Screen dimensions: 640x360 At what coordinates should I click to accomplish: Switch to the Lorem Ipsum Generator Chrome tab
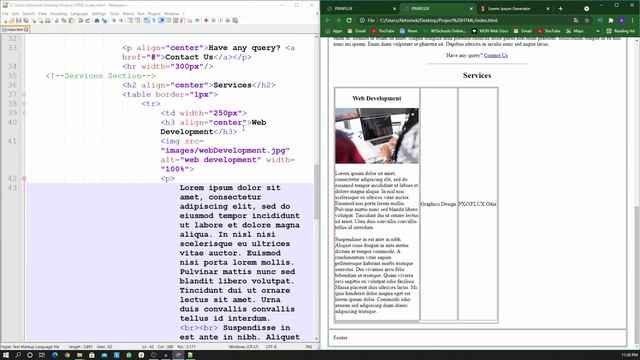tap(509, 9)
